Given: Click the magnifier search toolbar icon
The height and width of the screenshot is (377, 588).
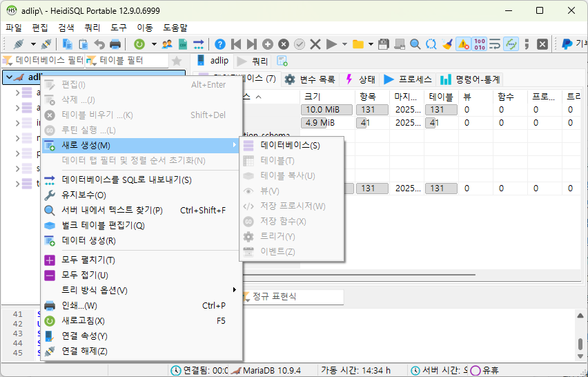Looking at the screenshot, I should [415, 44].
